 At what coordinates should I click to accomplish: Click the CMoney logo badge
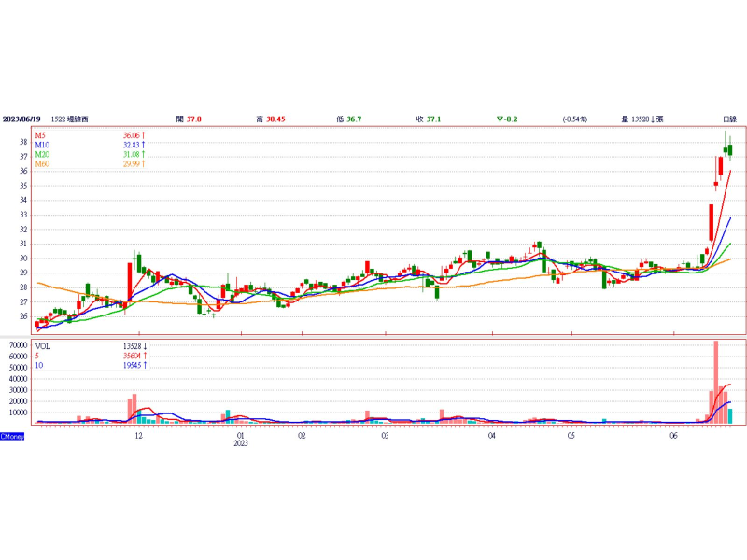(x=12, y=436)
